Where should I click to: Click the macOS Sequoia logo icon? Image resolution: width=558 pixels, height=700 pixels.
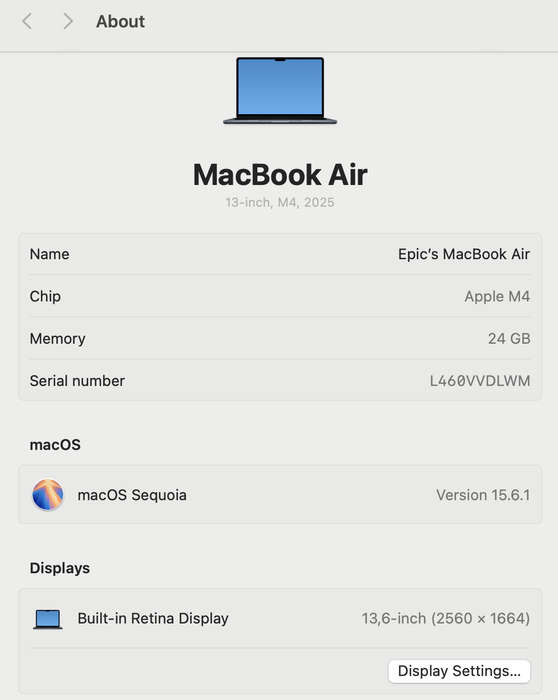pos(48,495)
